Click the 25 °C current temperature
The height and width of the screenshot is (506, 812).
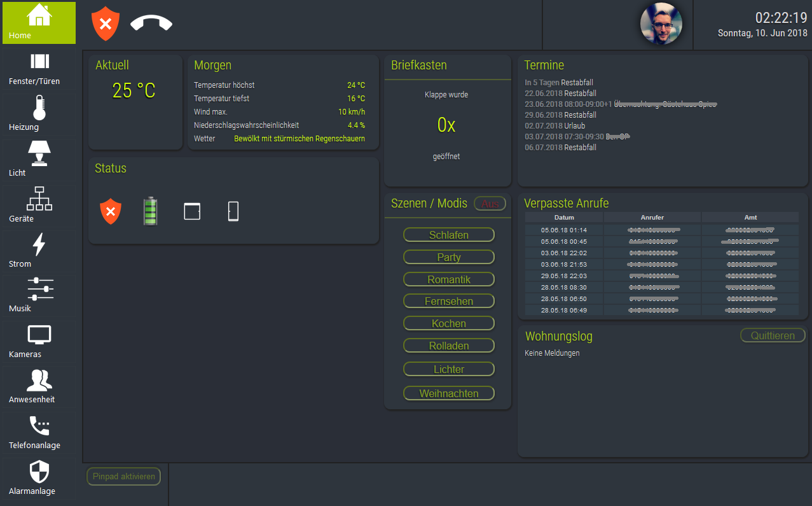pos(134,90)
